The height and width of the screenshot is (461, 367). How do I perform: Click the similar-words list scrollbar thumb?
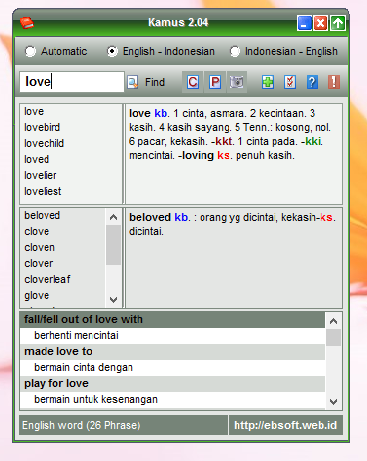tap(113, 245)
